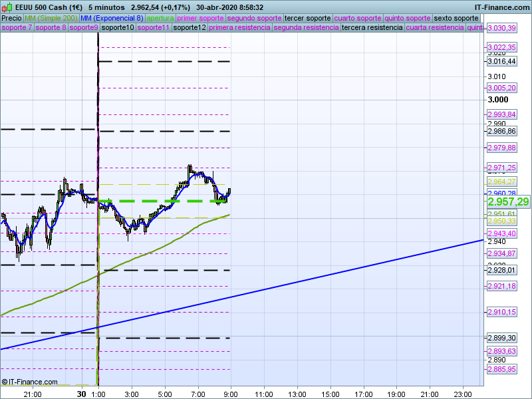Click the 3.030,39 price label on axis
Image resolution: width=532 pixels, height=399 pixels.
501,29
